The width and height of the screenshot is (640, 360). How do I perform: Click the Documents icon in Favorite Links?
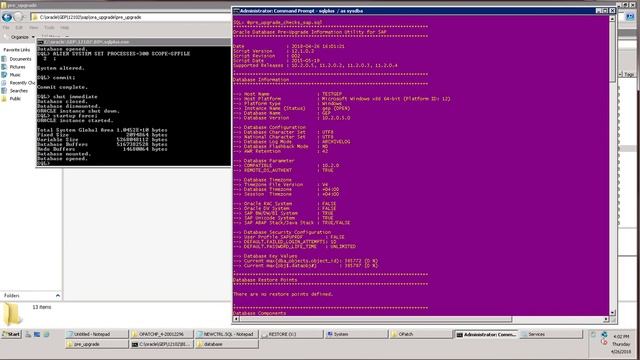4,59
